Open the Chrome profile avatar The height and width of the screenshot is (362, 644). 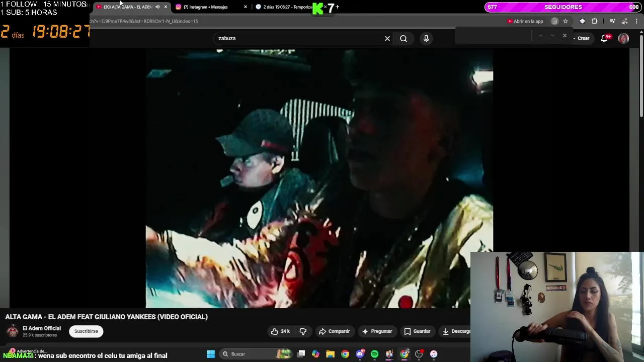(624, 21)
